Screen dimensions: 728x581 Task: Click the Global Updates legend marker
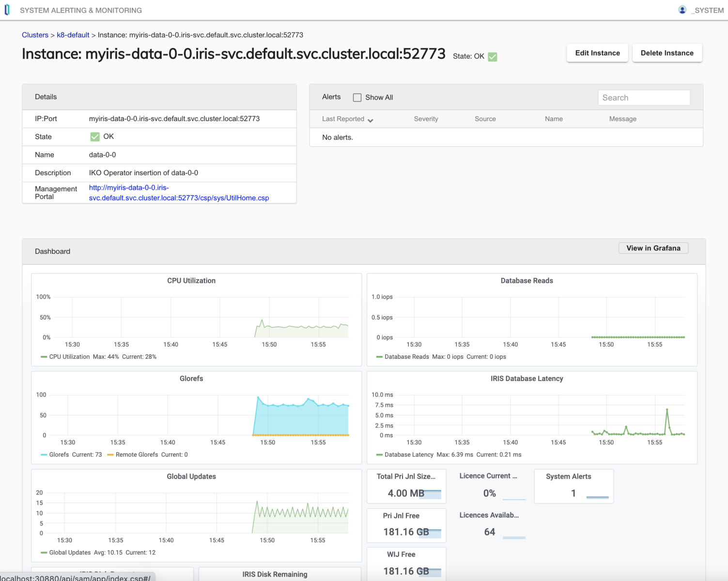[x=44, y=552]
